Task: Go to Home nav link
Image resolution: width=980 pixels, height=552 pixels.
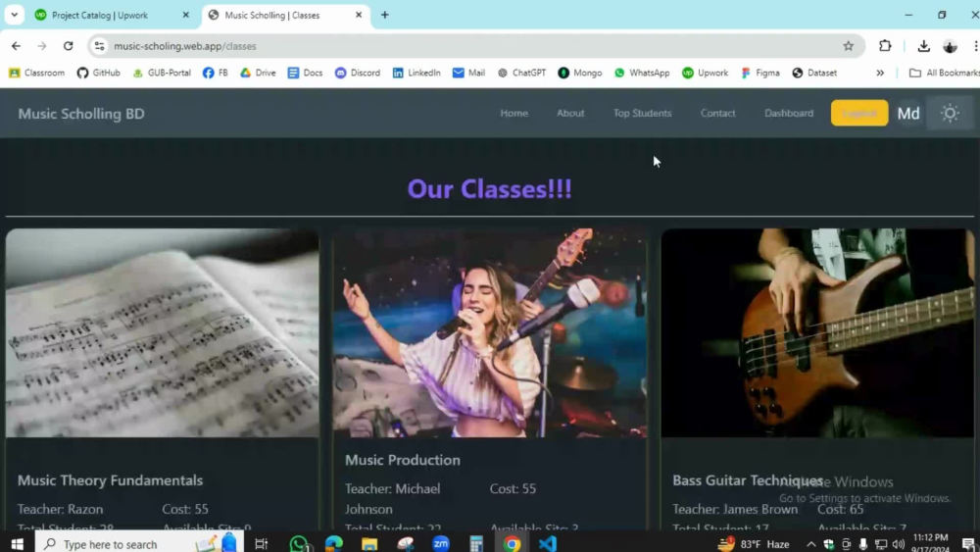Action: (x=514, y=113)
